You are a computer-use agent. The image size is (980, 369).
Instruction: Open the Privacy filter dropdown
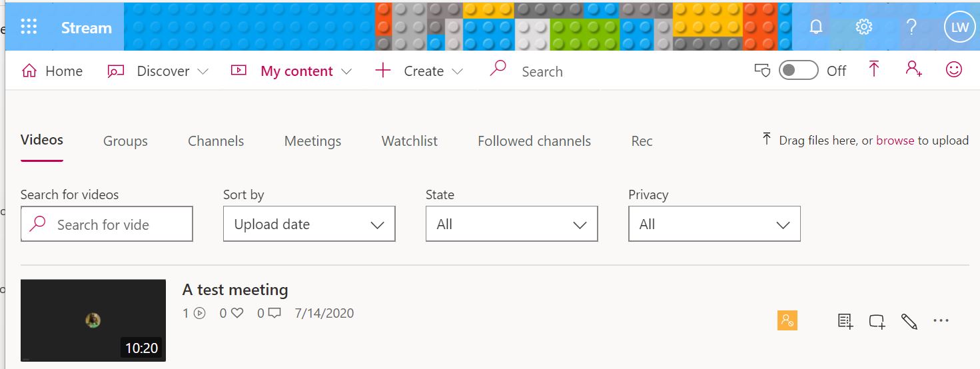(x=714, y=224)
